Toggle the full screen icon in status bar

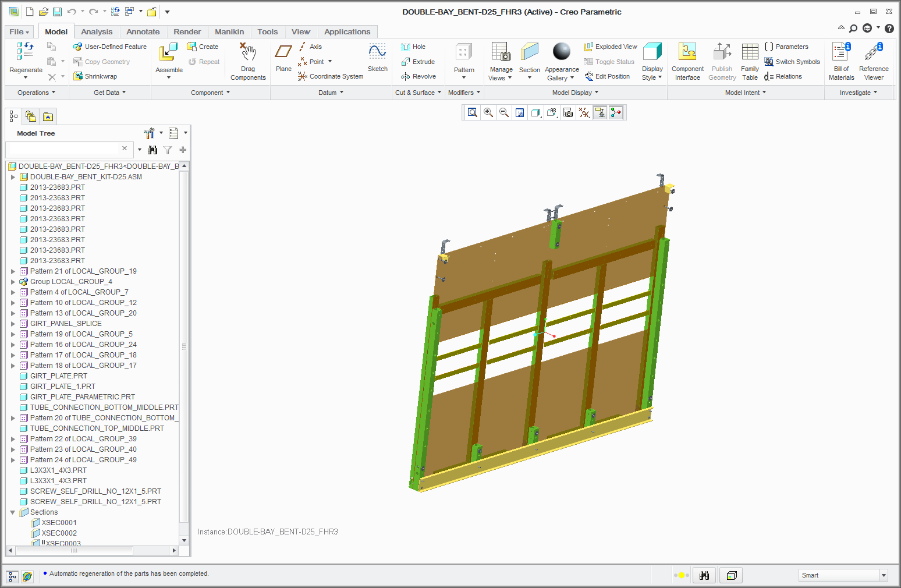click(732, 575)
